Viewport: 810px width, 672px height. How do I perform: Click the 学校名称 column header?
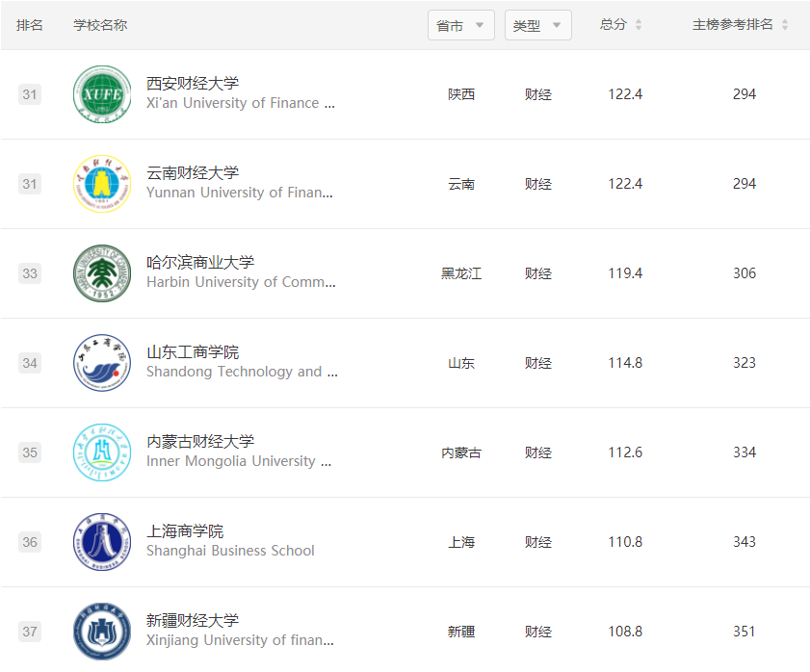(x=100, y=25)
